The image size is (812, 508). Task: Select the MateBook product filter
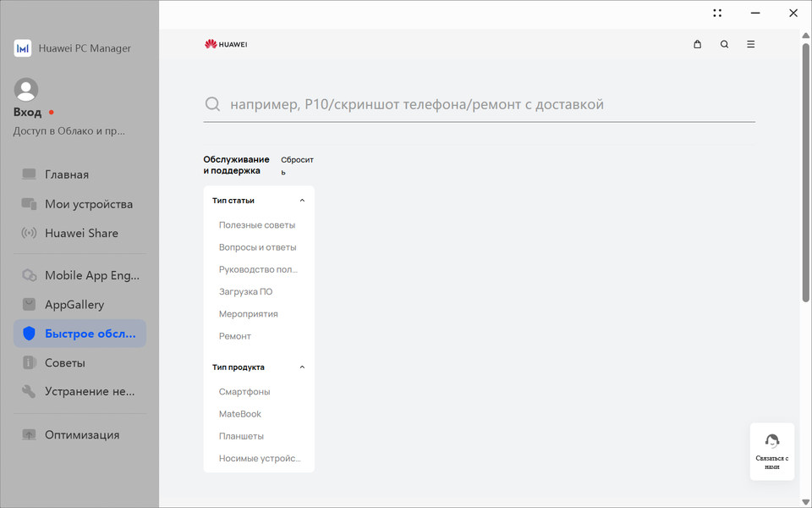[239, 414]
